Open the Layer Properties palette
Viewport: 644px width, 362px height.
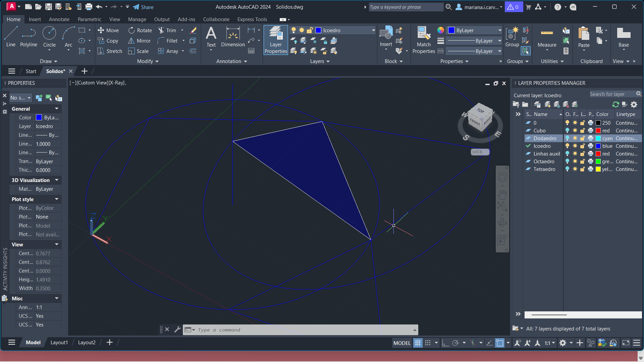[276, 40]
